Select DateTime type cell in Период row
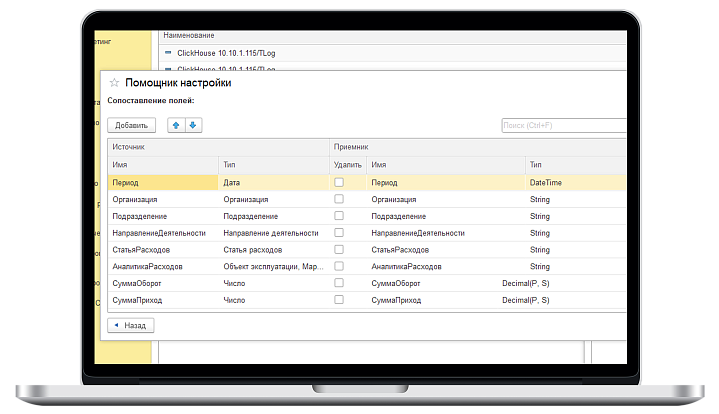 coord(547,183)
